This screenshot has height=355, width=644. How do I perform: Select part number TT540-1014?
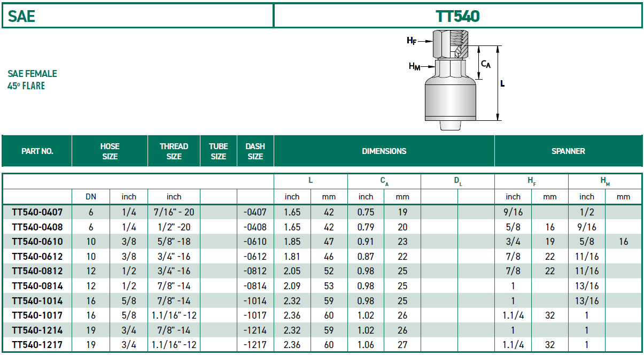[x=37, y=300]
